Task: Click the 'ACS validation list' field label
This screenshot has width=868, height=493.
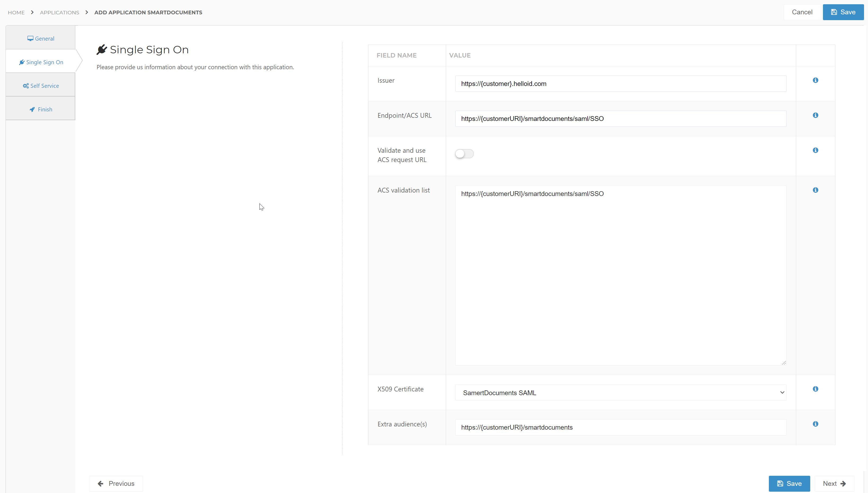Action: 403,190
